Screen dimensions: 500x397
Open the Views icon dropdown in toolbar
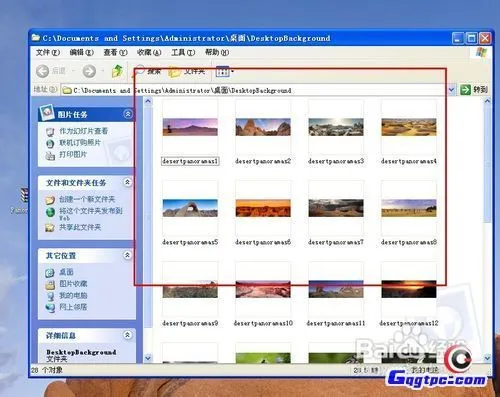tap(225, 71)
